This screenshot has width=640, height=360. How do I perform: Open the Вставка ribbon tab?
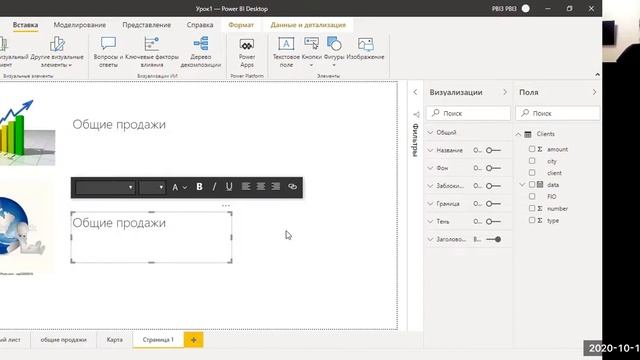point(25,25)
